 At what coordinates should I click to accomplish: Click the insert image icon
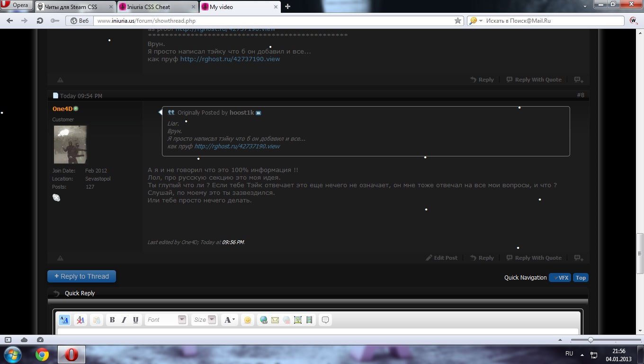point(298,320)
